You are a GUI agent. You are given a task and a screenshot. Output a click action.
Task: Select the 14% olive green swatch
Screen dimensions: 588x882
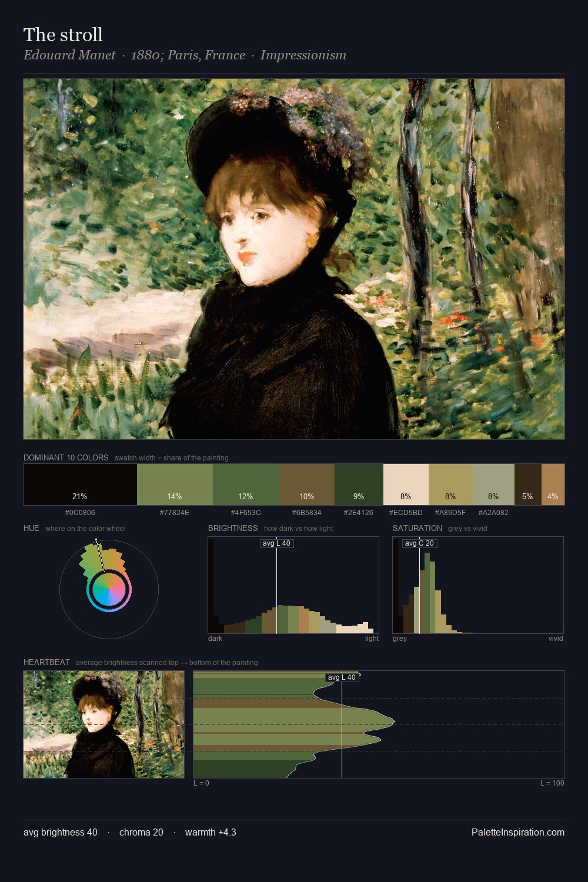click(x=175, y=485)
